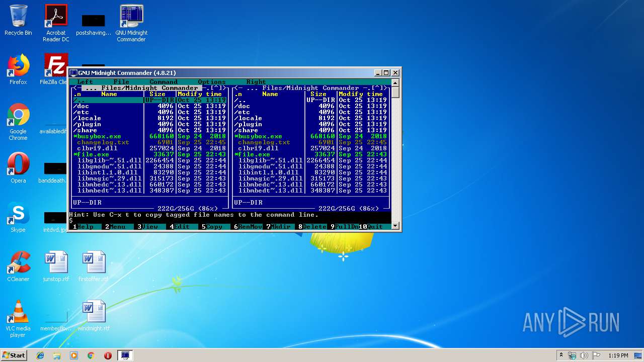Select the junstop.rtf document icon

(x=56, y=266)
